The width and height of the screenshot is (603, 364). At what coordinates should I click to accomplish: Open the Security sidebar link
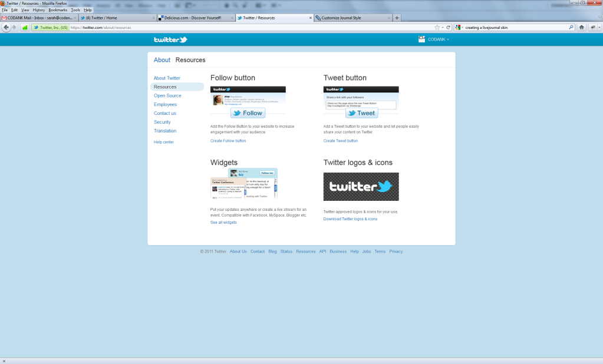coord(162,123)
